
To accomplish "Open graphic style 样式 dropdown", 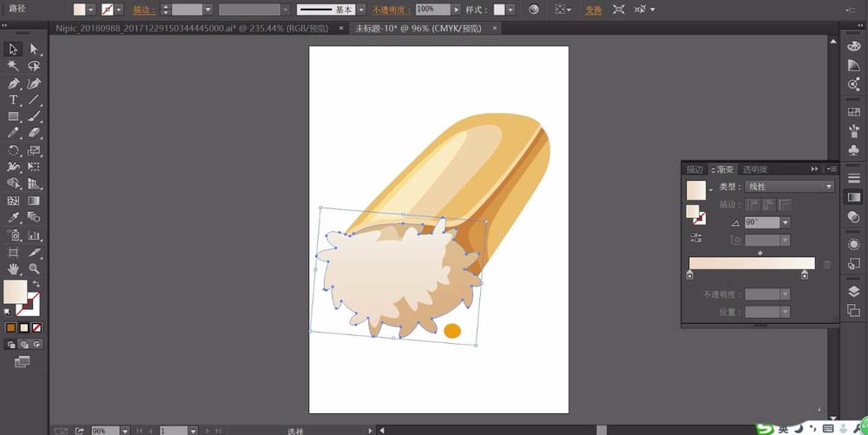I will click(510, 10).
